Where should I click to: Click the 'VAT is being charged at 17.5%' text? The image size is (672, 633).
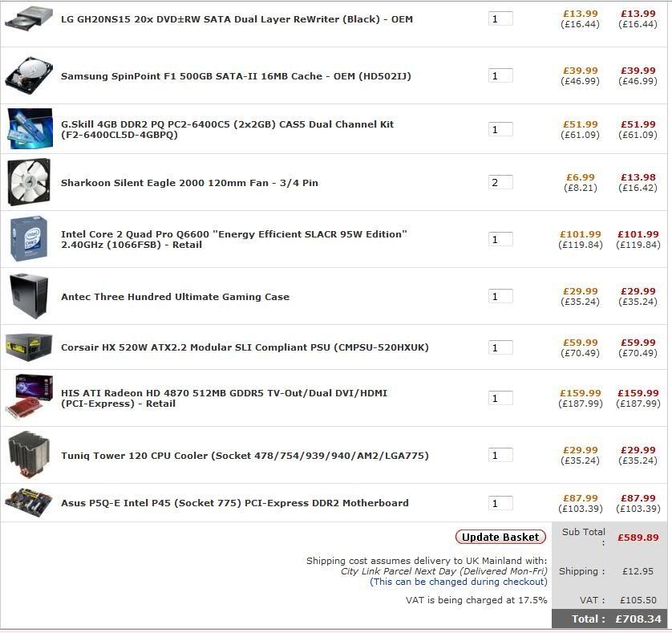476,600
